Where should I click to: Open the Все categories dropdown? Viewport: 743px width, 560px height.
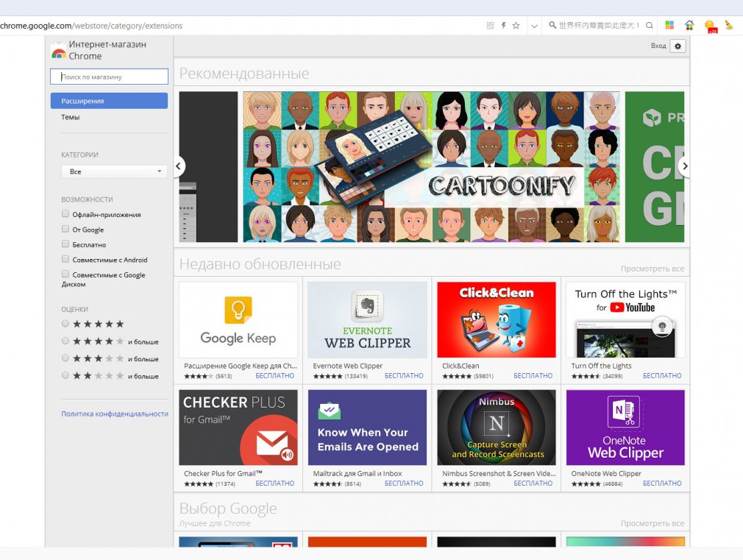coord(114,171)
